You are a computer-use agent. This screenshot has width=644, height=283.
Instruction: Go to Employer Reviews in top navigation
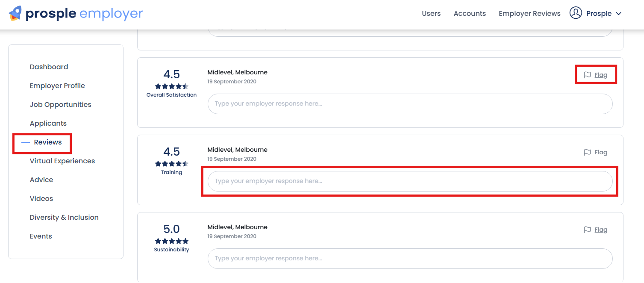(x=529, y=14)
